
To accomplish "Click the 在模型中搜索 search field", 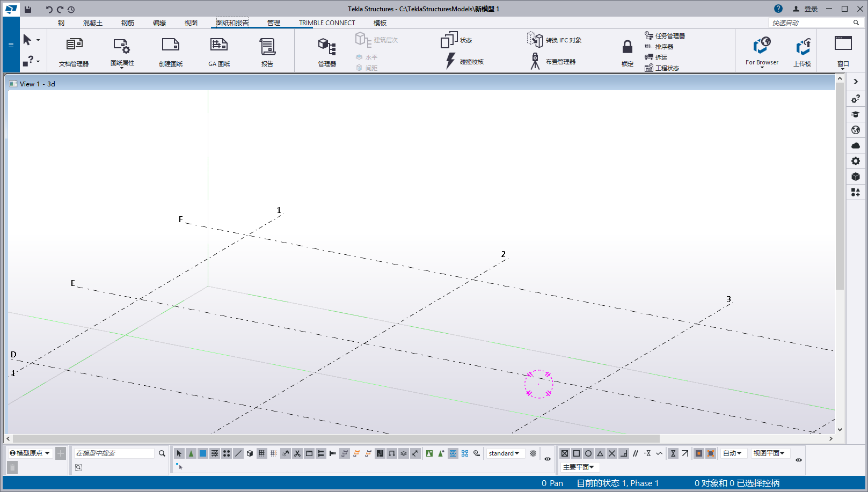I will 114,453.
